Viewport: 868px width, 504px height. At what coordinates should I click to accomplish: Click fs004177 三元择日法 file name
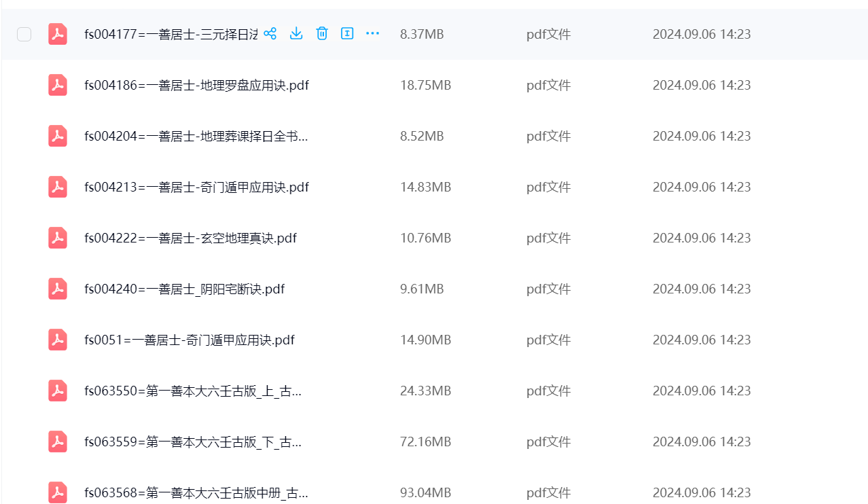170,35
